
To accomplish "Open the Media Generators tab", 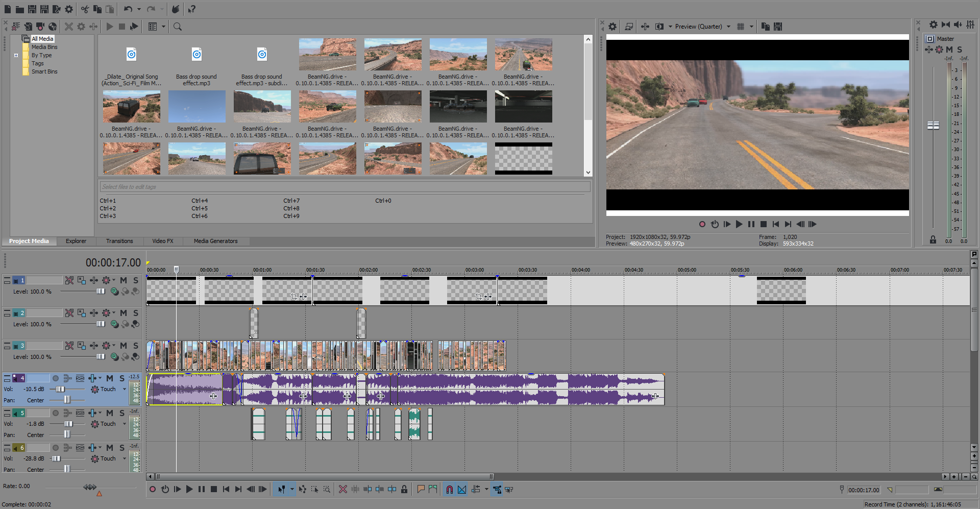I will [x=215, y=241].
